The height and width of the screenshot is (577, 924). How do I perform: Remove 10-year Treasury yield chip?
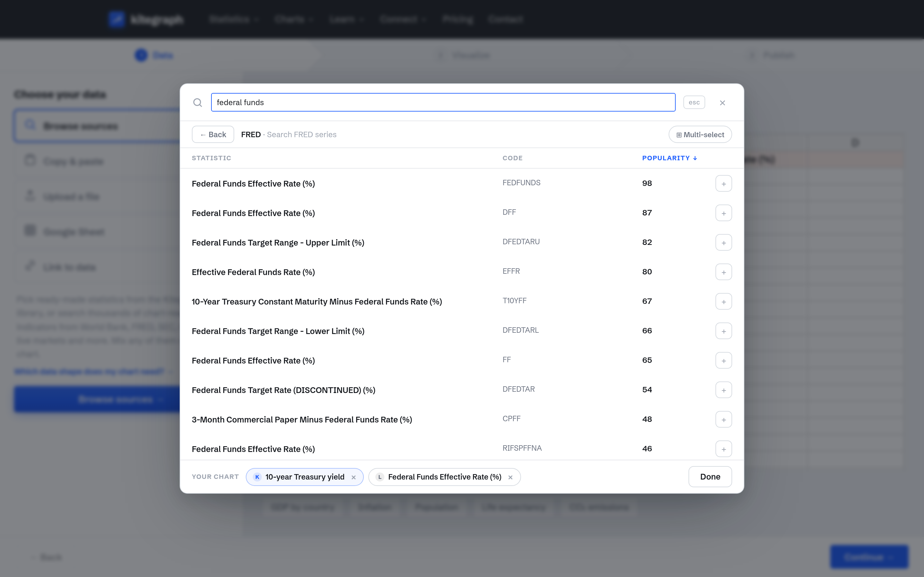353,477
